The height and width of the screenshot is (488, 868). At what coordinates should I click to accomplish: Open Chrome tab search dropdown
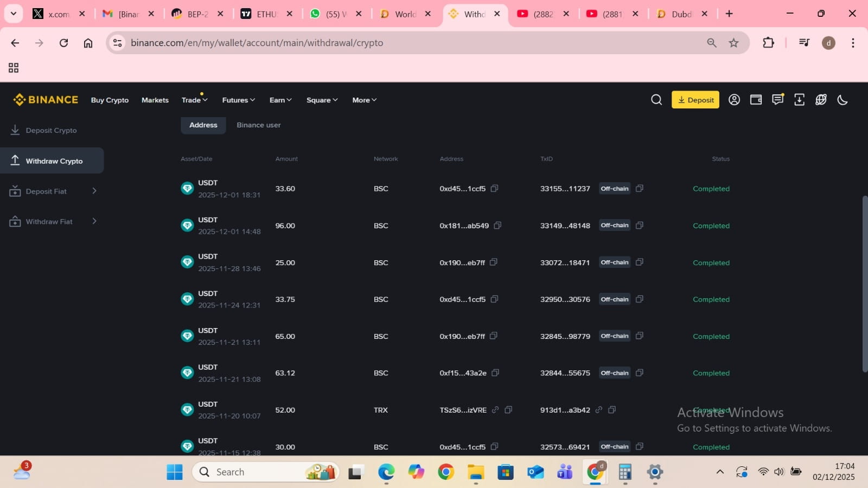pyautogui.click(x=14, y=14)
